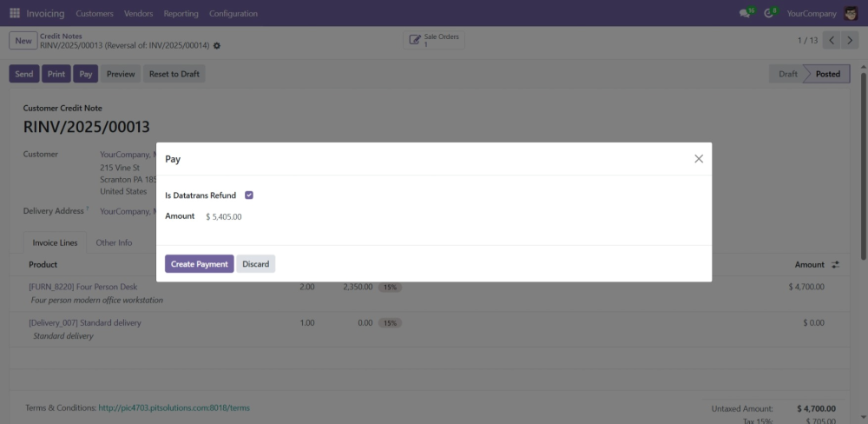868x424 pixels.
Task: Open the activities clock icon
Action: click(x=768, y=13)
